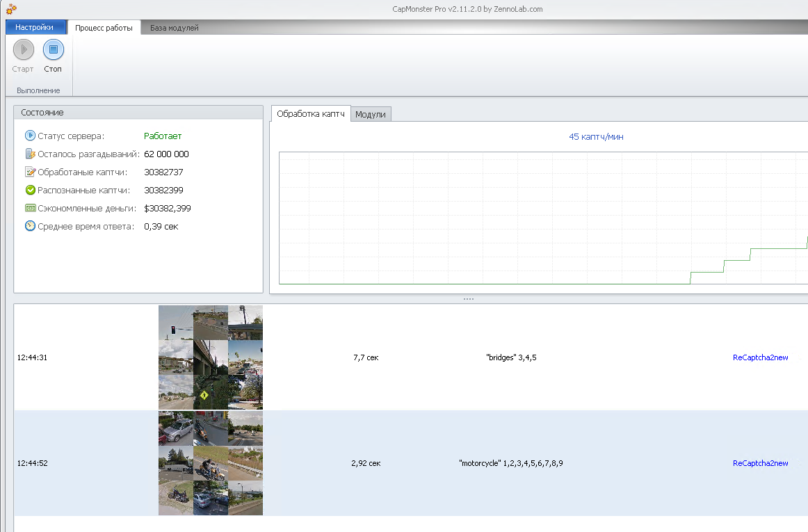This screenshot has width=808, height=532.
Task: Click the CapMonster app icon in title bar
Action: pyautogui.click(x=11, y=9)
